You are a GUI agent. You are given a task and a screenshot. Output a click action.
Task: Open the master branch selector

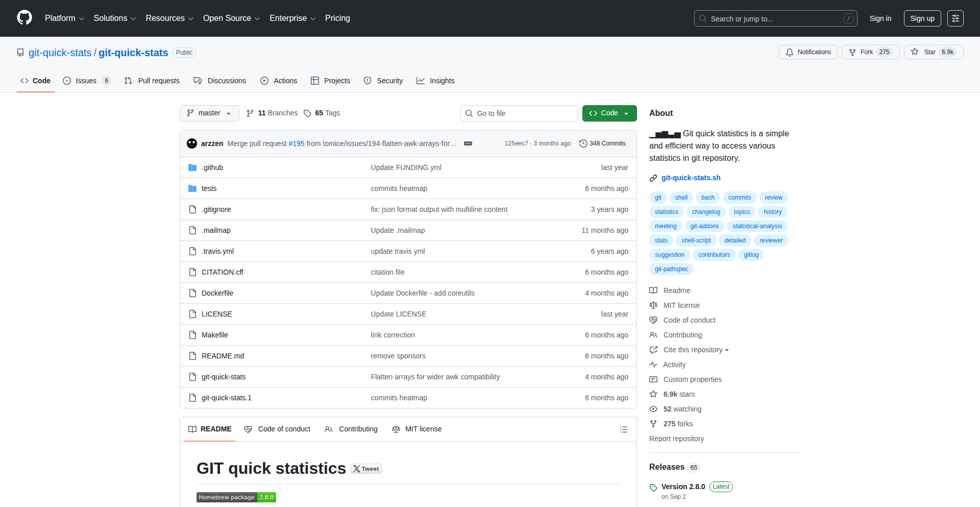pos(209,113)
